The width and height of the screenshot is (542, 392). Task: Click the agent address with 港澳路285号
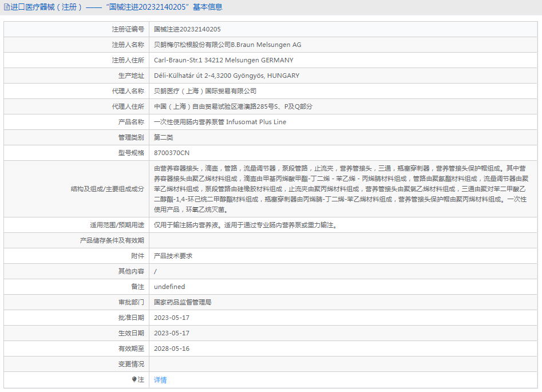coord(233,106)
